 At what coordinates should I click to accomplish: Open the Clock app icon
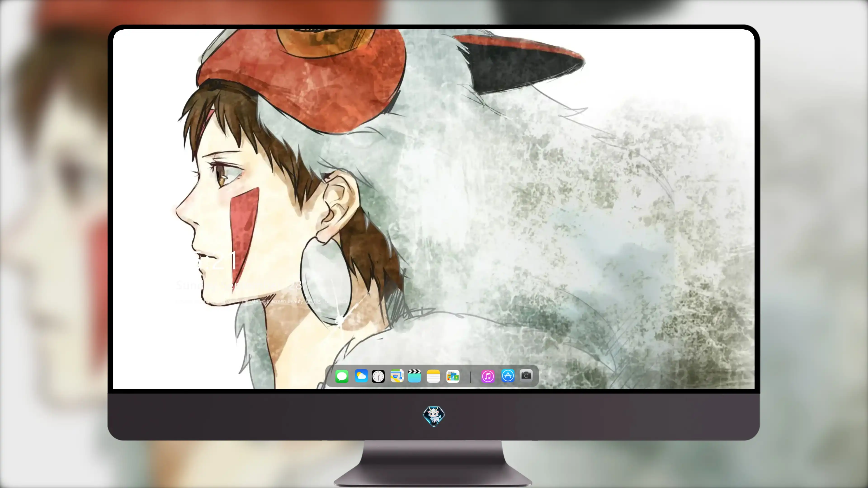[x=378, y=376]
